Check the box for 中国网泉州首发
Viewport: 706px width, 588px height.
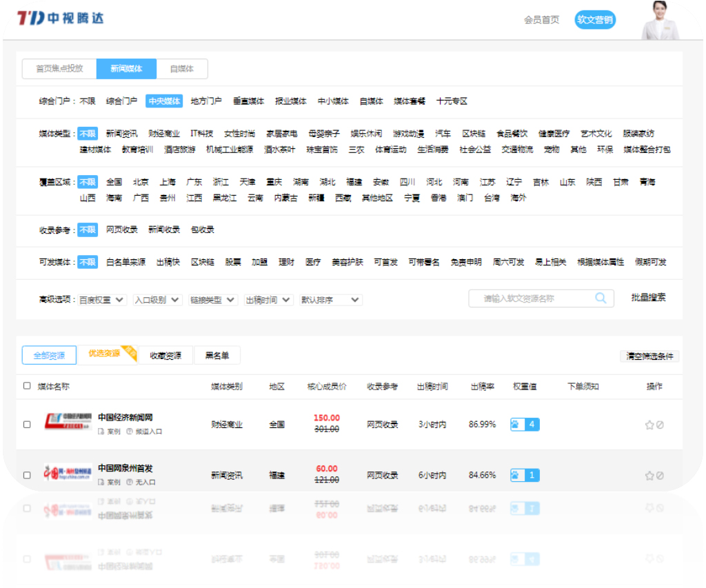pyautogui.click(x=27, y=476)
